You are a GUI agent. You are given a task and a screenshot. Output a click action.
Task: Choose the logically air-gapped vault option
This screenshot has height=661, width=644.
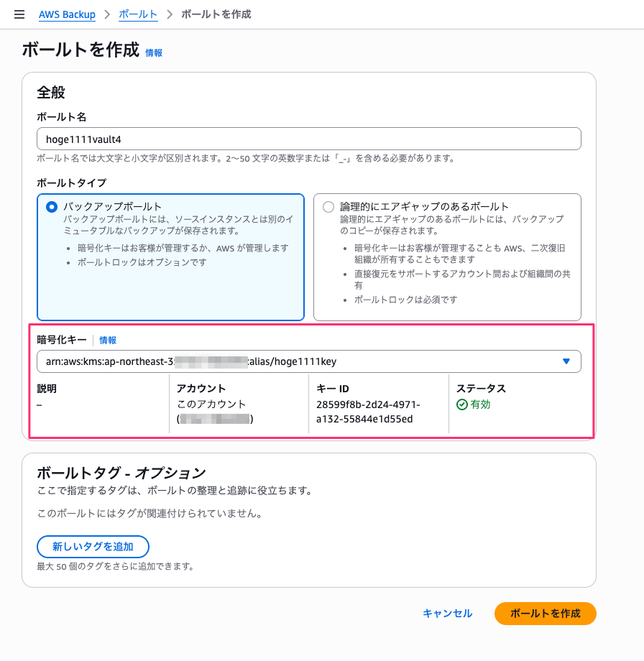(328, 206)
